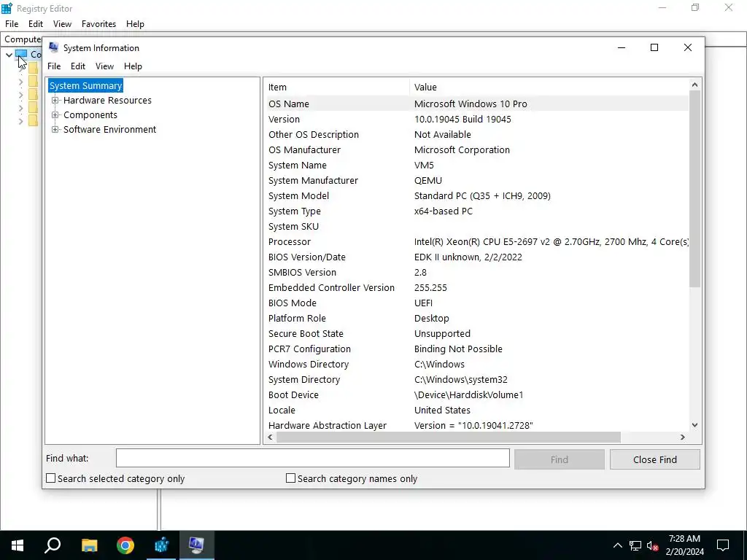The height and width of the screenshot is (560, 747).
Task: Launch Google Chrome from taskbar
Action: click(125, 545)
